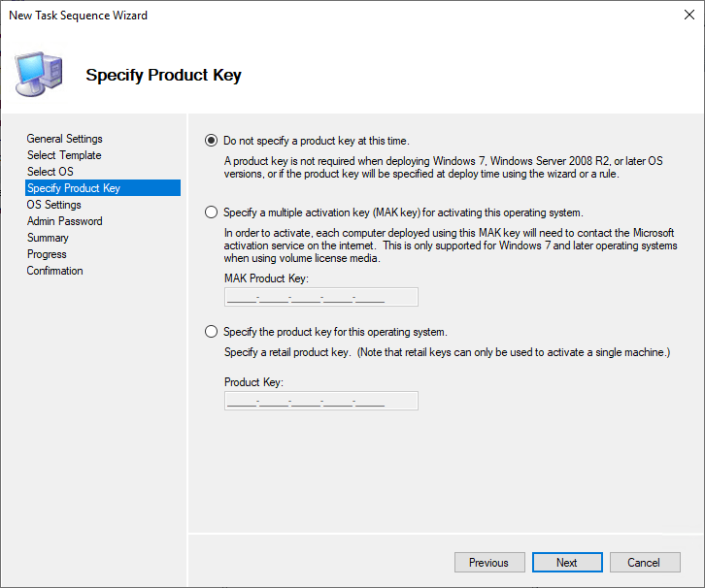Open the OS Settings step
This screenshot has height=588, width=705.
[x=53, y=205]
